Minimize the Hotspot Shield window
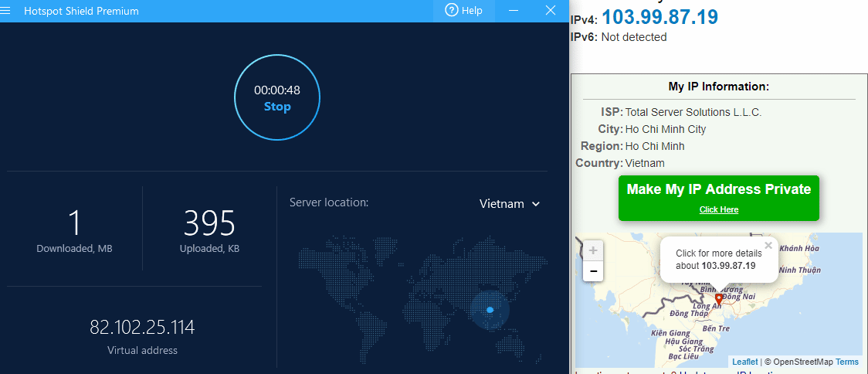 (514, 11)
